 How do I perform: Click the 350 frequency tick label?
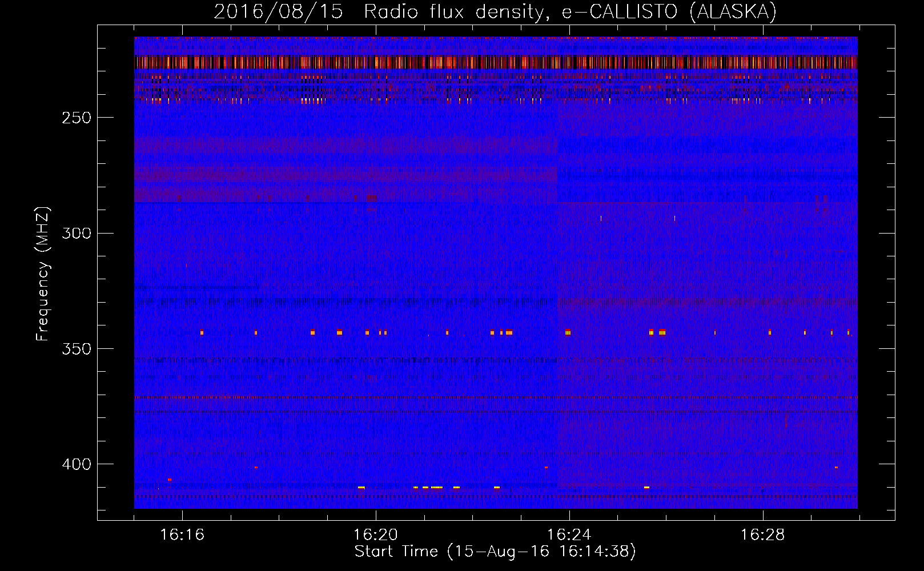[x=77, y=349]
